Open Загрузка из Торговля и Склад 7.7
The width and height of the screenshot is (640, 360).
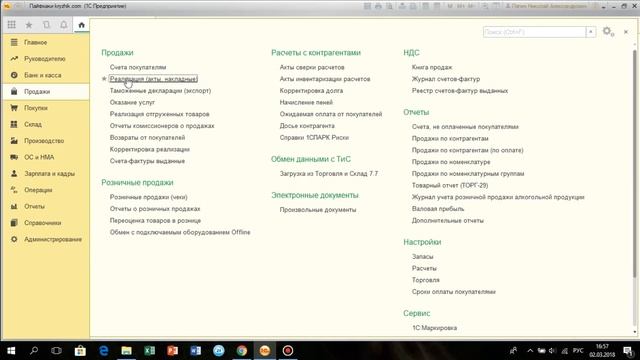[x=329, y=174]
